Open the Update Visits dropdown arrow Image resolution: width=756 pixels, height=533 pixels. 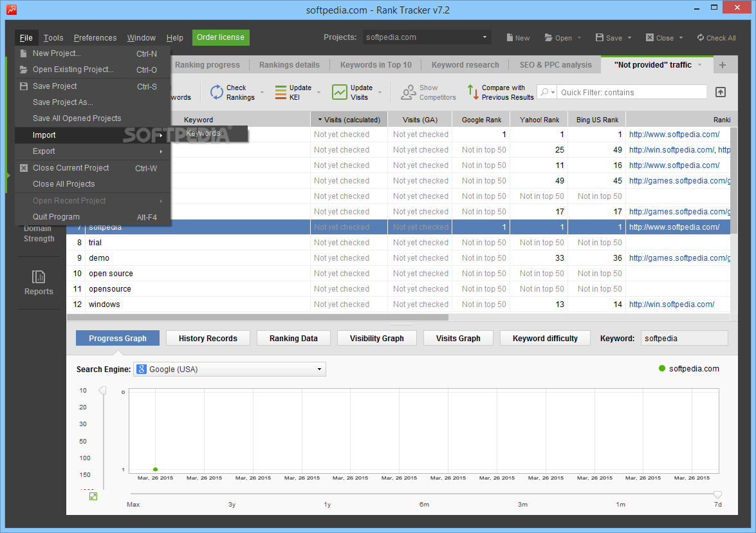pos(380,92)
